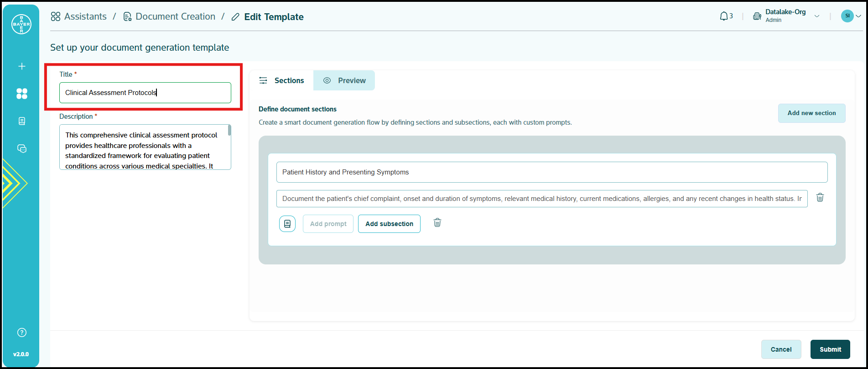This screenshot has width=868, height=369.
Task: Click the Add subsection button
Action: [x=389, y=224]
